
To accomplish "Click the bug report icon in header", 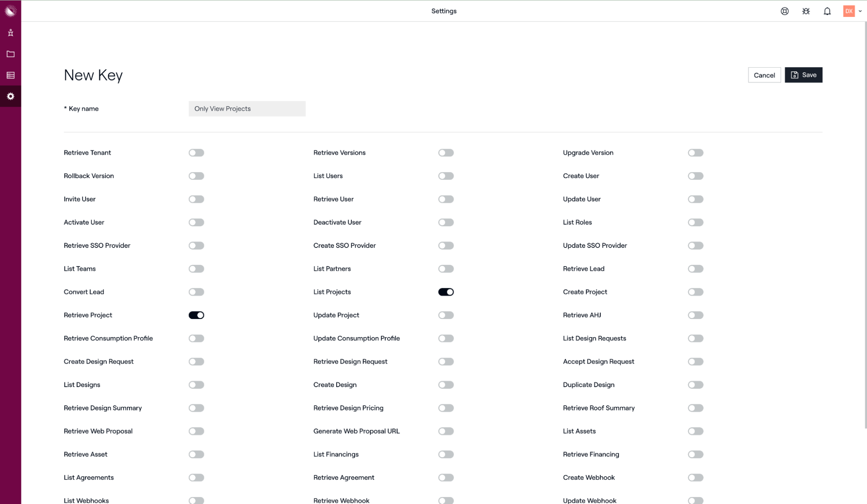I will [x=806, y=11].
